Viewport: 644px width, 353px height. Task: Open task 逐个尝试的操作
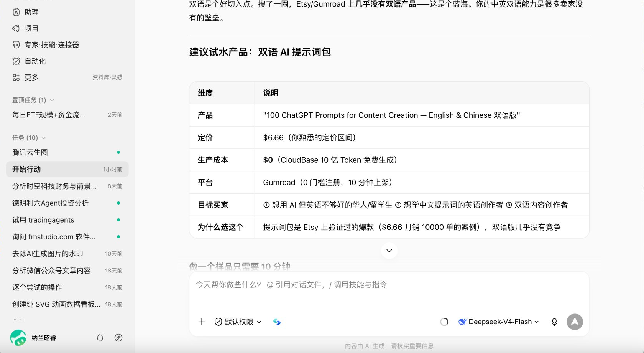pyautogui.click(x=67, y=287)
